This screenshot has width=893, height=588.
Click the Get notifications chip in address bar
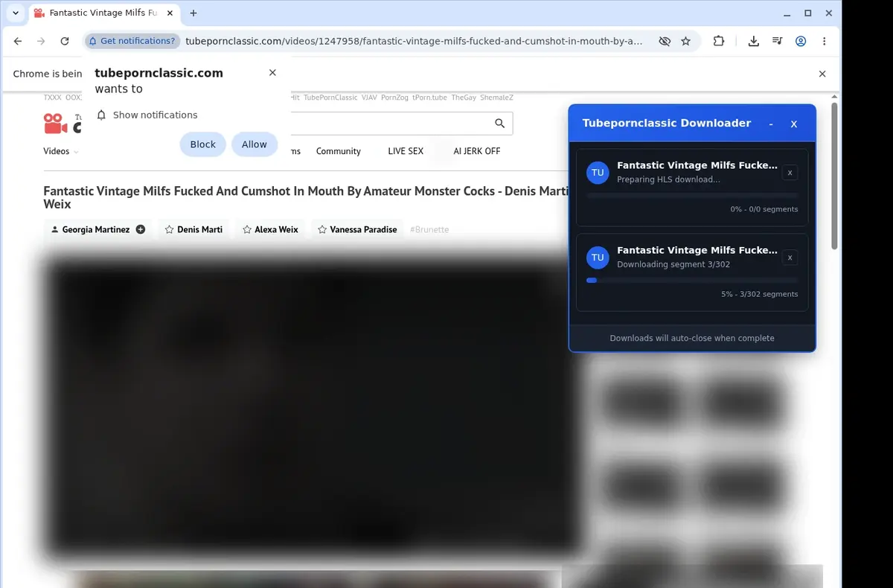point(132,41)
